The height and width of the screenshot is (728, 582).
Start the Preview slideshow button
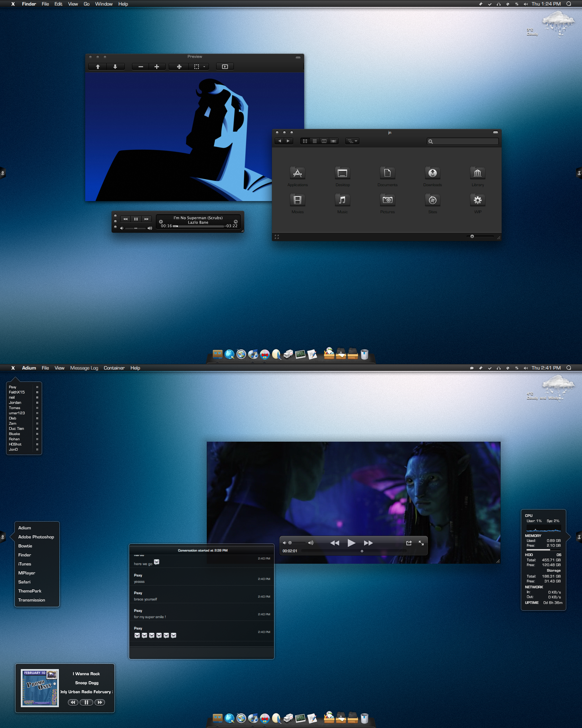(x=225, y=67)
